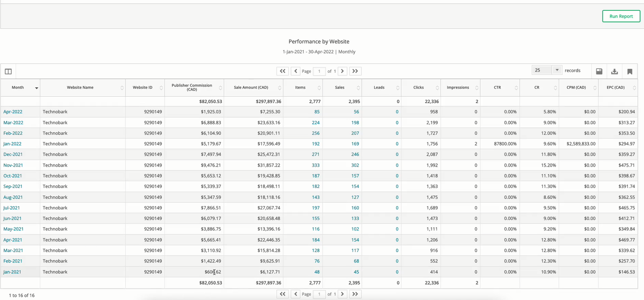Open the 25 records per page dropdown
Screen dimensions: 644x300
click(x=547, y=70)
